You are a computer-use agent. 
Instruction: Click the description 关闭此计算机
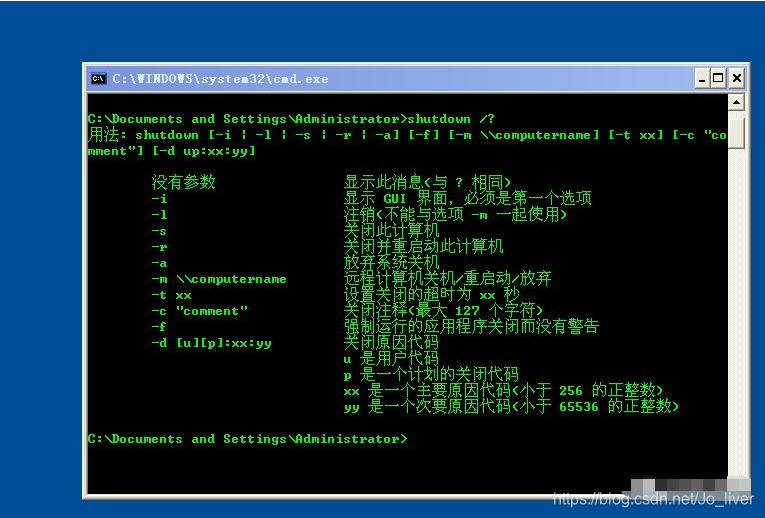tap(391, 230)
